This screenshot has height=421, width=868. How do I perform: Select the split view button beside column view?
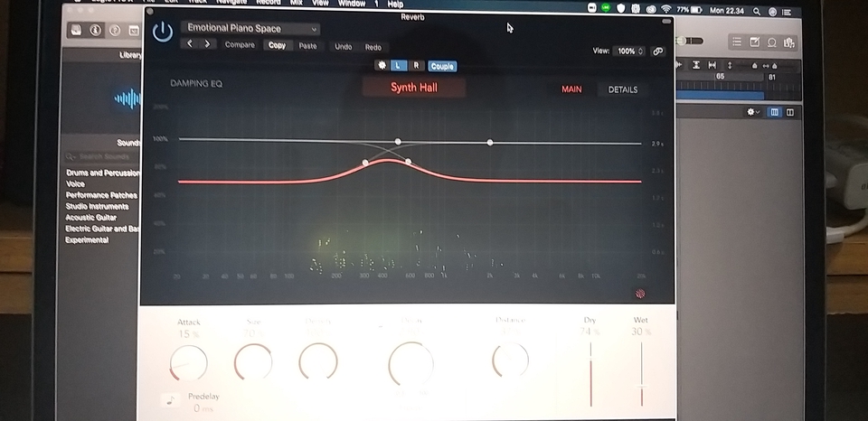coord(790,112)
